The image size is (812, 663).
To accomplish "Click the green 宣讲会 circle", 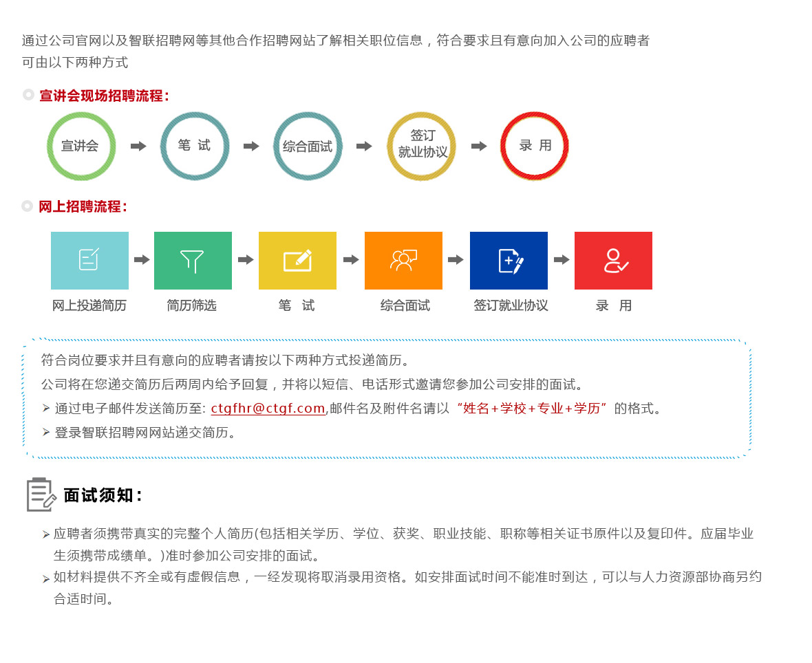I will [81, 146].
